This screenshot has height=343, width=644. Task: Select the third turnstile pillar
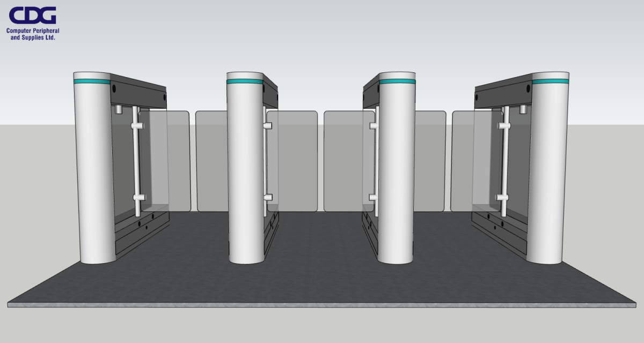pyautogui.click(x=396, y=171)
